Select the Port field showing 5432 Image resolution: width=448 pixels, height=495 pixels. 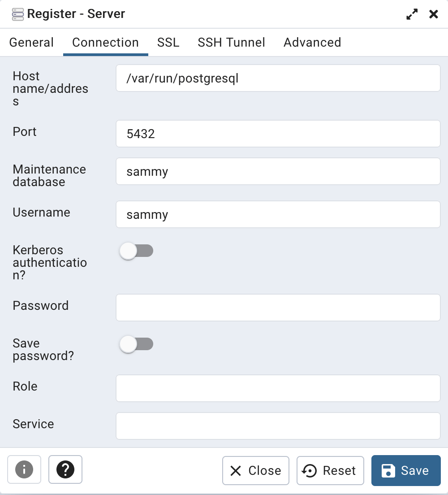tap(278, 134)
